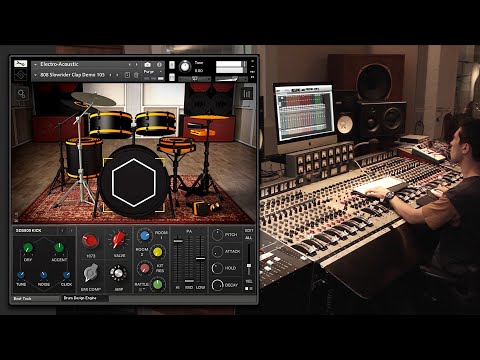The image size is (480, 360).
Task: Expand the 808 Slowrider snapshot dropdown arrow
Action: click(35, 75)
